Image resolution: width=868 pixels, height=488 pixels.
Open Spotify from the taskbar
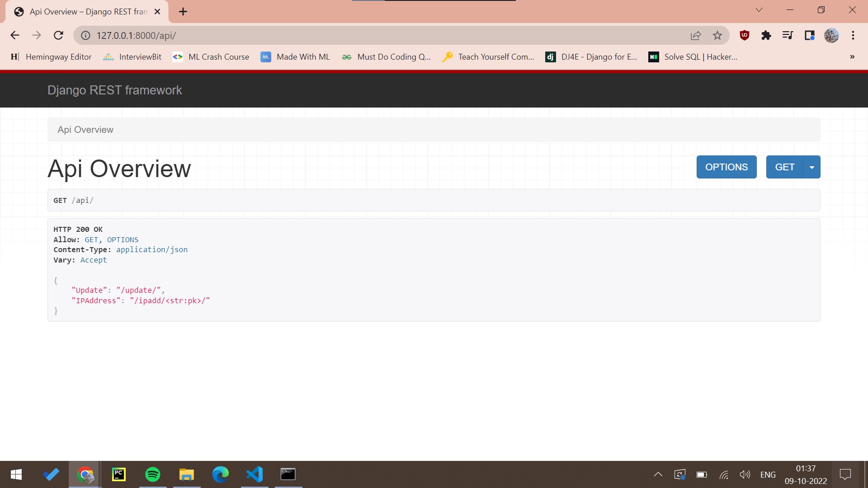click(153, 474)
